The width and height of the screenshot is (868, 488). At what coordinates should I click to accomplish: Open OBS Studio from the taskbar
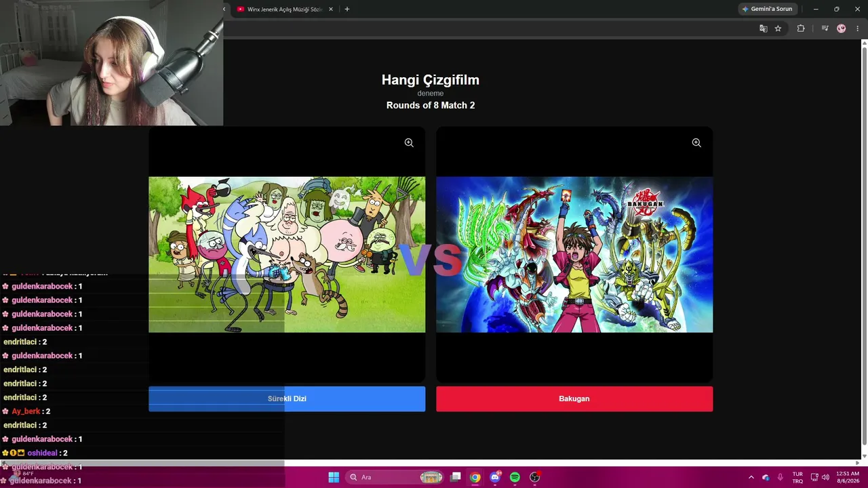tap(534, 477)
